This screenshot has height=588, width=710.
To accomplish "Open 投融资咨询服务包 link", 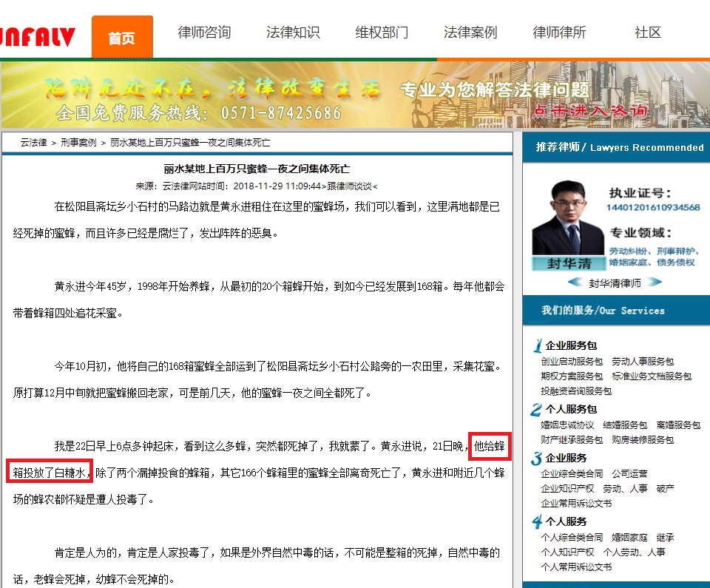I will 576,391.
